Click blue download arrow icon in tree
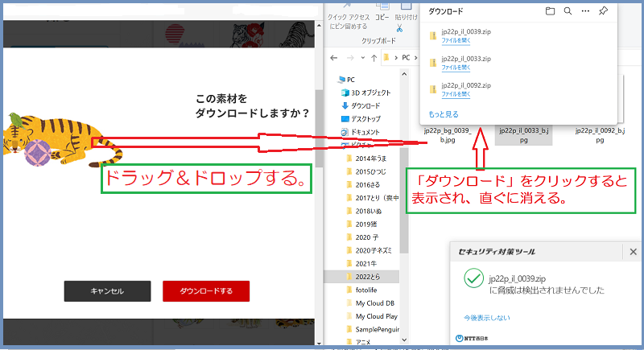Viewport: 644px width, 350px height. click(345, 106)
